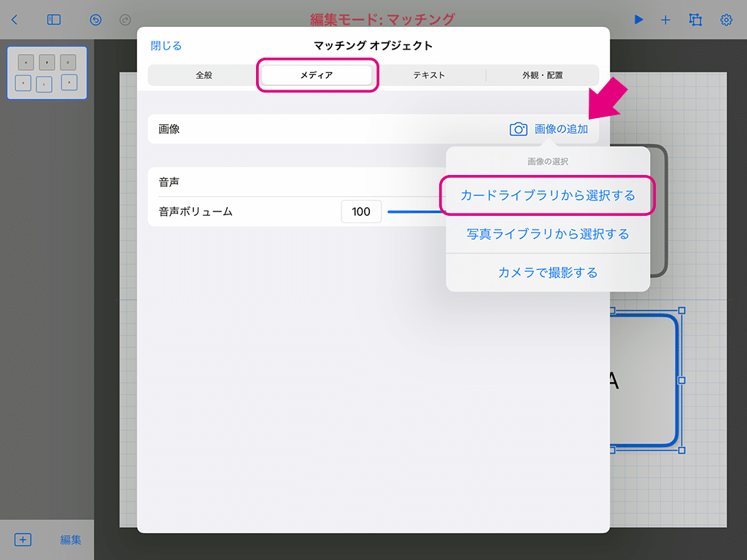
Task: Click the 音声ボリューム slider track
Action: tap(417, 211)
